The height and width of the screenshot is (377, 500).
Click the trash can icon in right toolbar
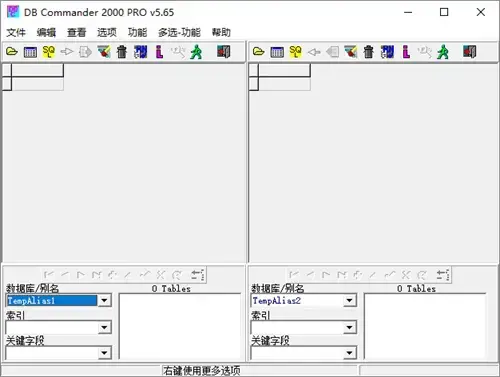[x=369, y=52]
